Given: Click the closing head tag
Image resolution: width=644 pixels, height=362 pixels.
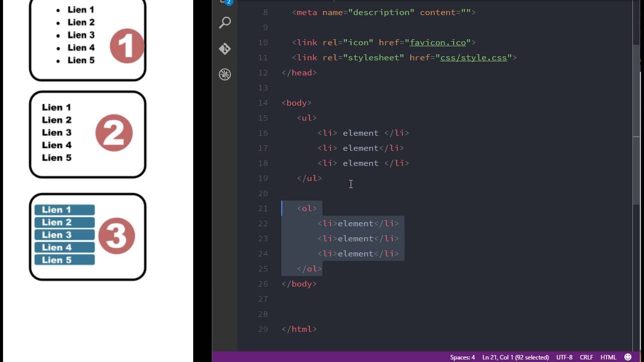Looking at the screenshot, I should point(299,72).
